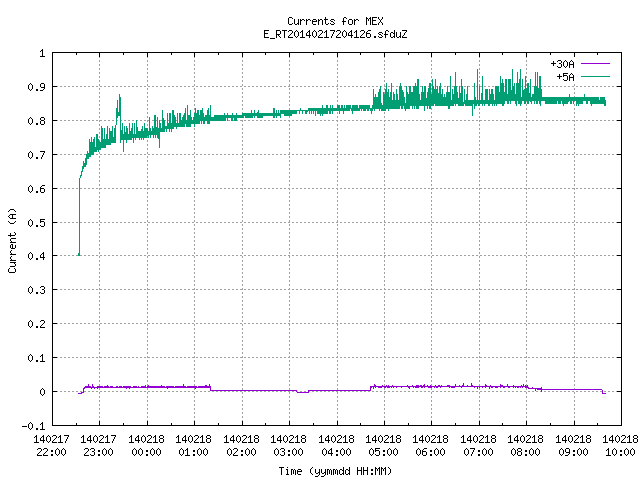The height and width of the screenshot is (480, 640).
Task: Click the x-axis label 140217 22:00
Action: coord(51,446)
